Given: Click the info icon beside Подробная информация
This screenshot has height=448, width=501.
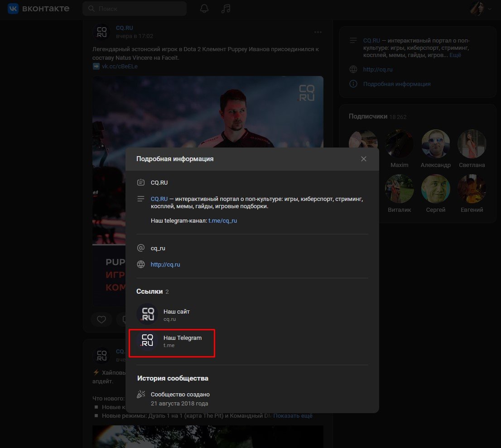Looking at the screenshot, I should pyautogui.click(x=353, y=84).
